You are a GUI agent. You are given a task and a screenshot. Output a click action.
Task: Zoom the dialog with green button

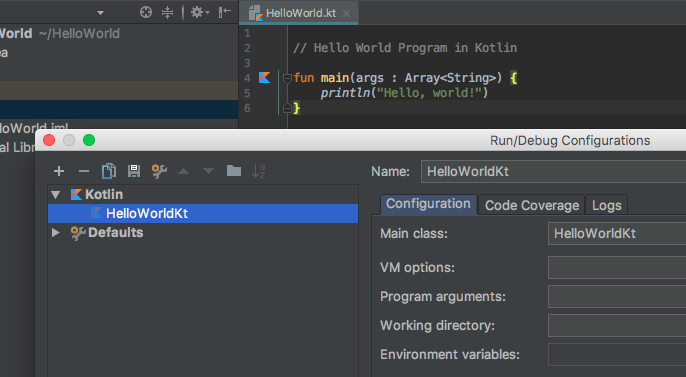pos(89,140)
